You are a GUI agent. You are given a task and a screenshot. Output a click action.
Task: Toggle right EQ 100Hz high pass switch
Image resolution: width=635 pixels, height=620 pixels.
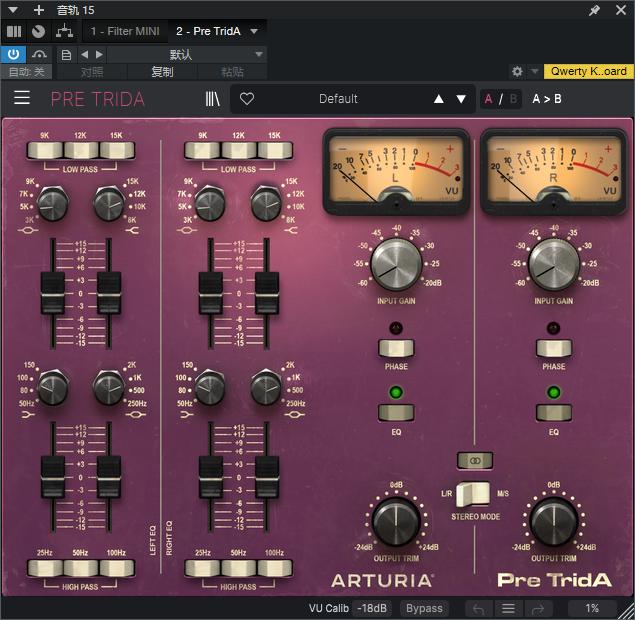275,568
